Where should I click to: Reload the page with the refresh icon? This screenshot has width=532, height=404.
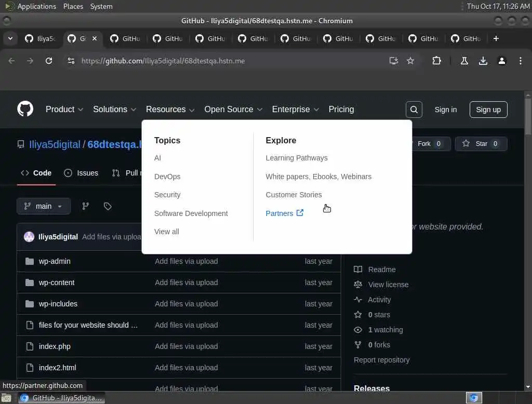tap(49, 61)
